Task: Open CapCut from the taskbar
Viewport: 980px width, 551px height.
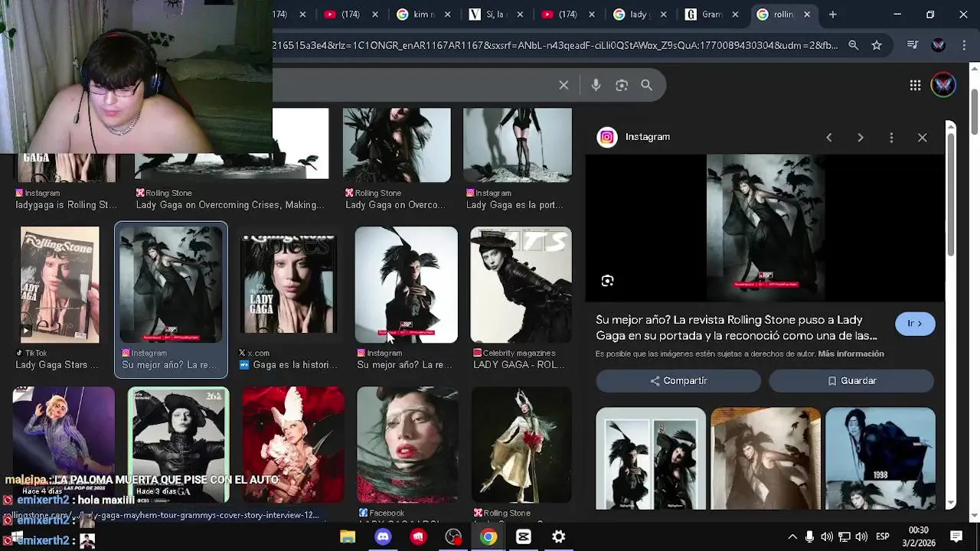Action: tap(524, 536)
